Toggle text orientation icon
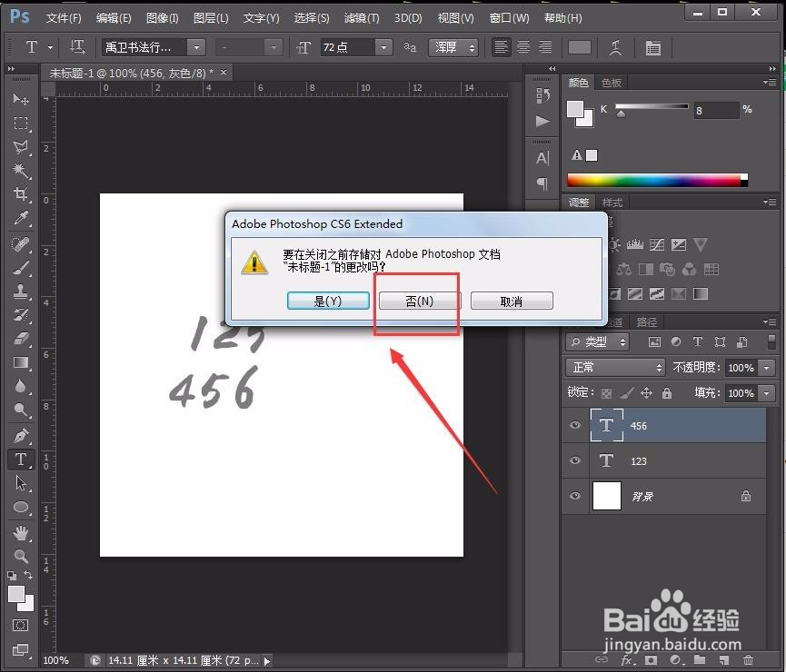 click(x=76, y=47)
